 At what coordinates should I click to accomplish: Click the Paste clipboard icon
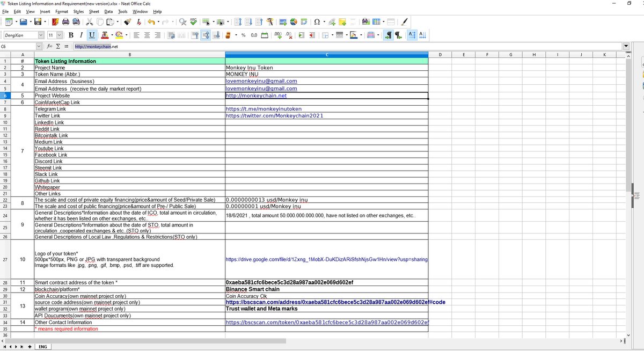(110, 22)
